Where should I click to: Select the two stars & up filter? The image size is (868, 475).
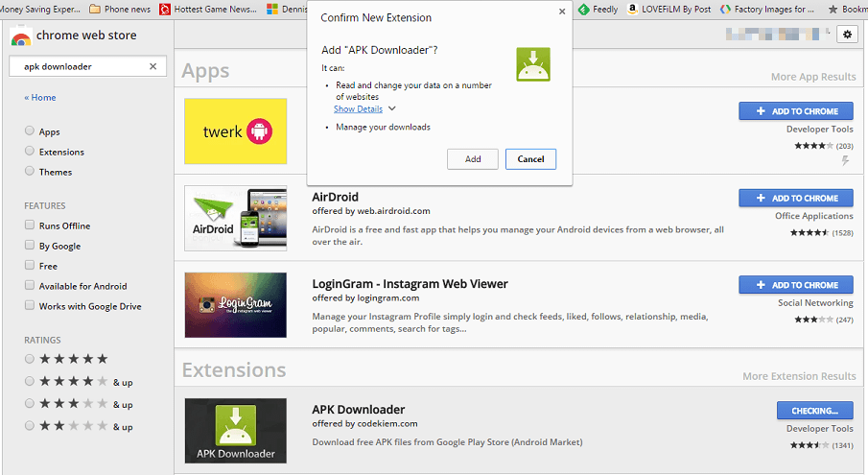(x=30, y=425)
